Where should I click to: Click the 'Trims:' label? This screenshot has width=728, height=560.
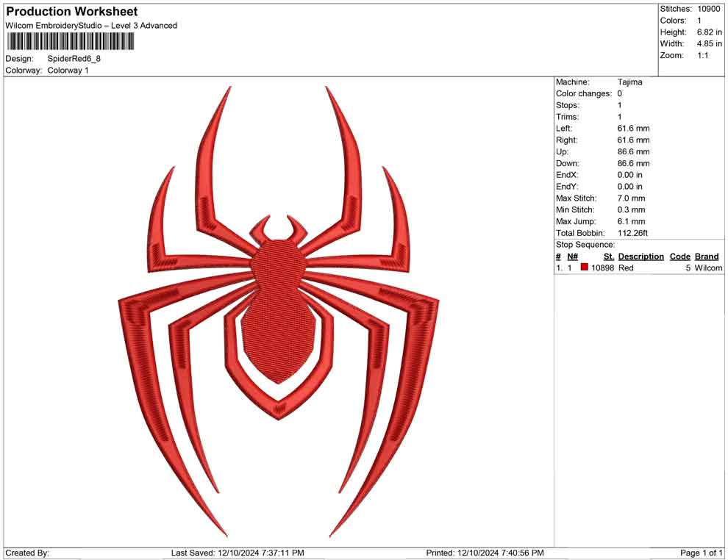[x=568, y=117]
